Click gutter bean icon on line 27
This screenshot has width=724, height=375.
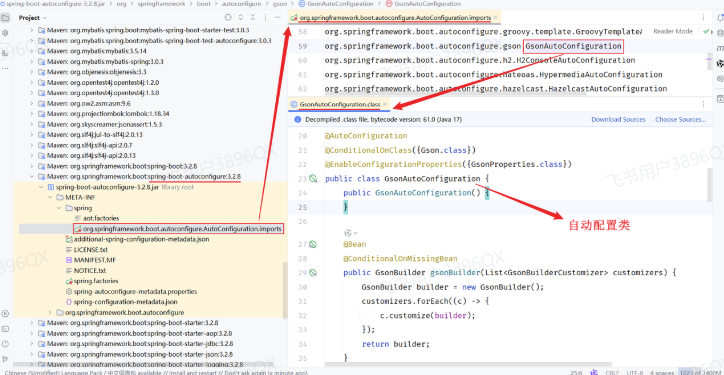(x=313, y=244)
